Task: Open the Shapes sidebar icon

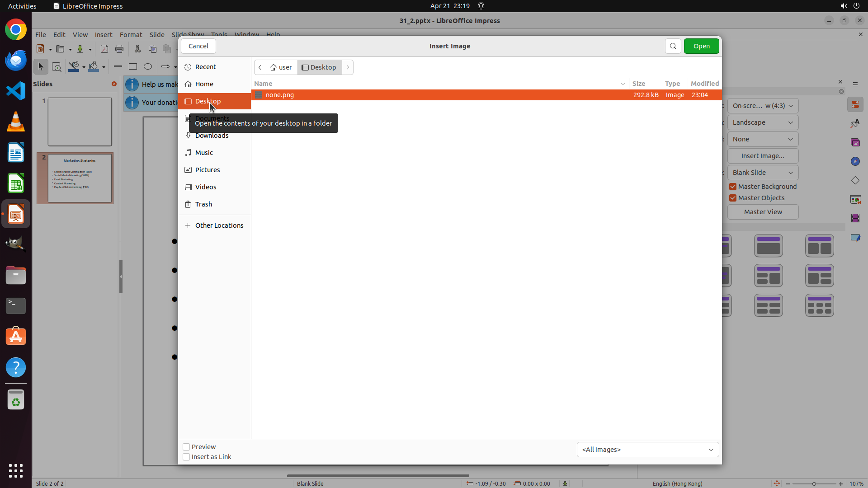Action: click(855, 180)
